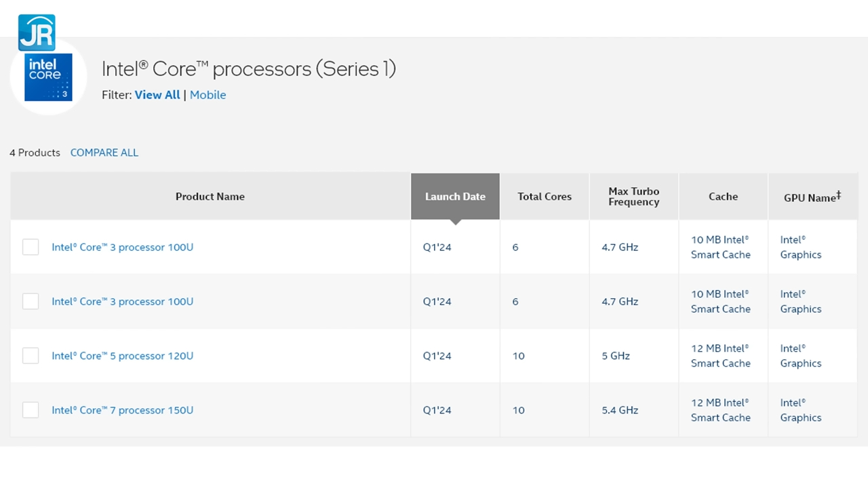Click the footnote symbol beside GPU Name
The height and width of the screenshot is (488, 868).
coord(838,194)
